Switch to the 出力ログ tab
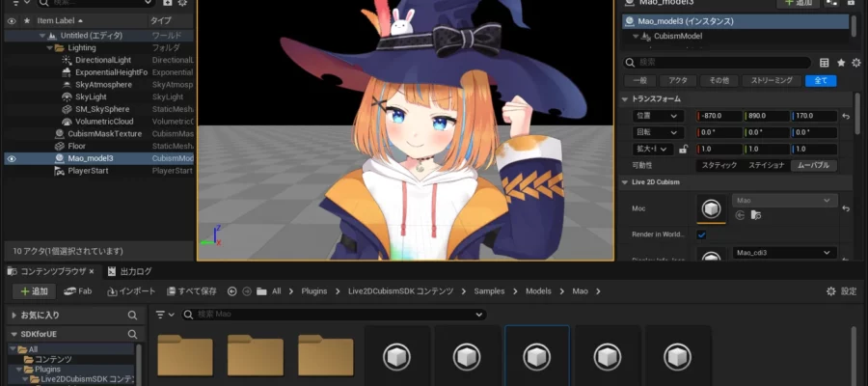 tap(129, 271)
